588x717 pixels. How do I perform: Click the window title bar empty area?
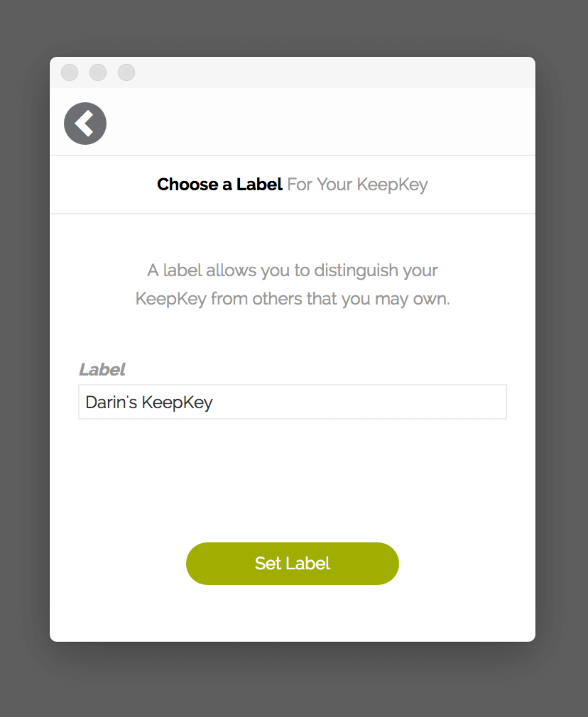click(x=334, y=72)
